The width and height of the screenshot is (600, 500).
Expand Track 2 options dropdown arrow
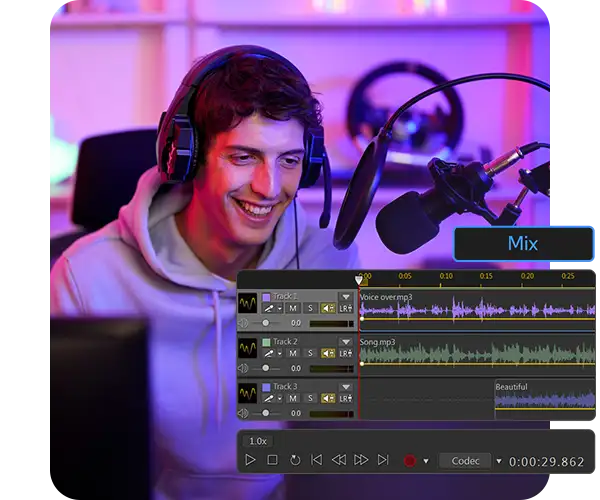346,342
